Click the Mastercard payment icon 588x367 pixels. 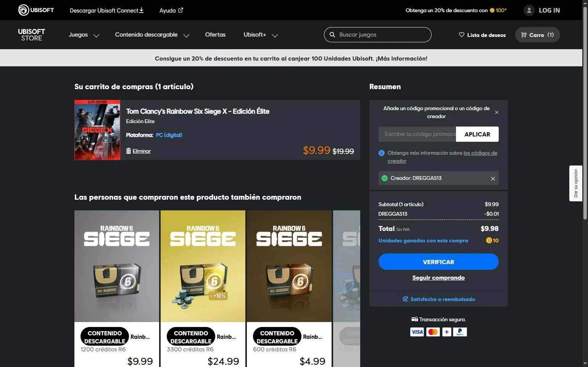(433, 332)
